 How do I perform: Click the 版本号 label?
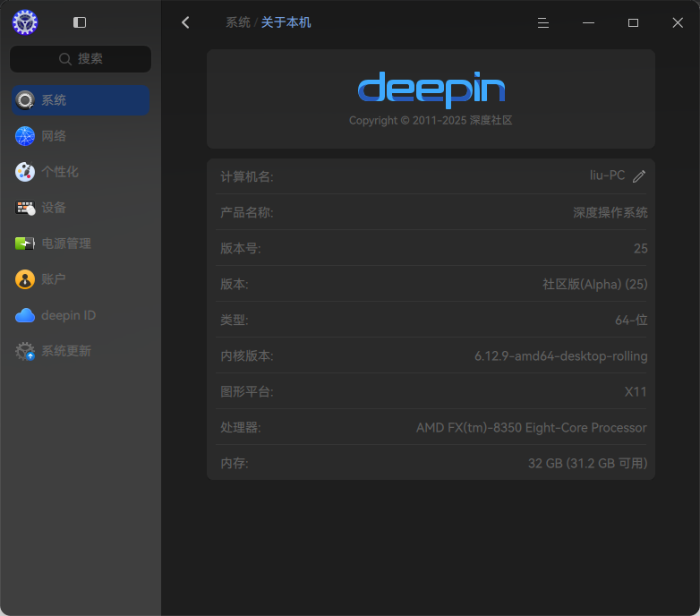pyautogui.click(x=241, y=248)
